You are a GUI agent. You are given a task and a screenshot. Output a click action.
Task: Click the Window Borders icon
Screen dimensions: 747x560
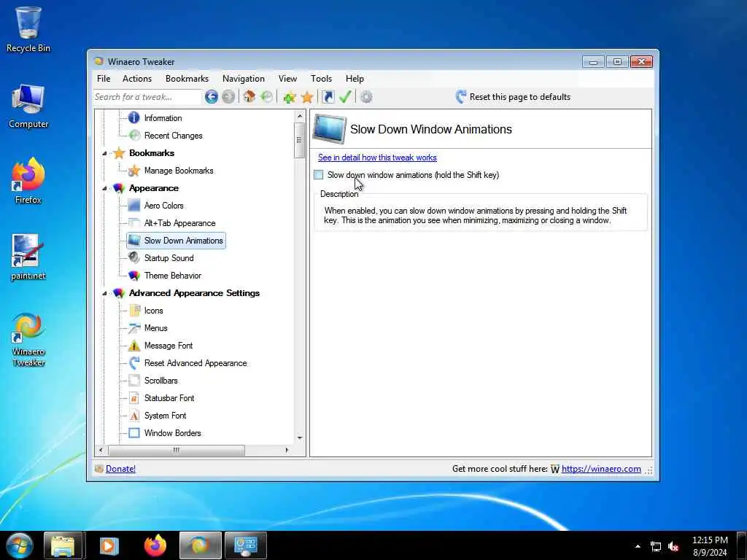click(x=134, y=433)
